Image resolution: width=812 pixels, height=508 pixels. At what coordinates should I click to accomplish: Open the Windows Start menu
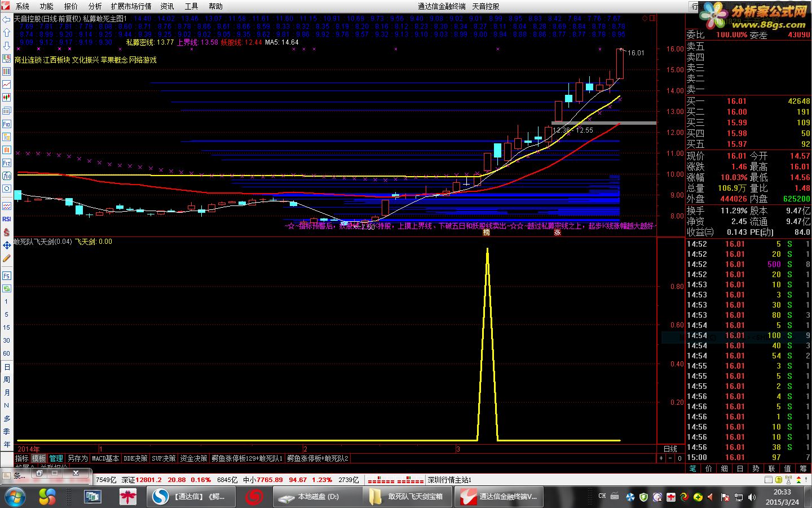pyautogui.click(x=14, y=497)
